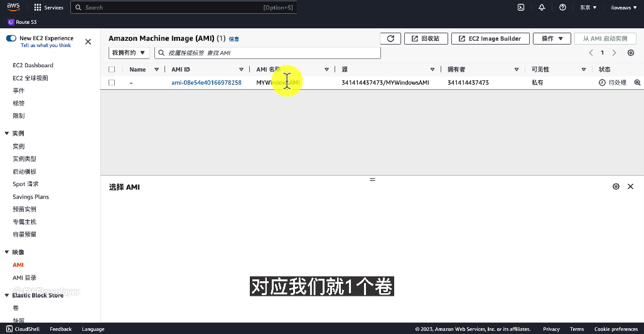
Task: Open 限制 in sidebar
Action: pos(18,116)
